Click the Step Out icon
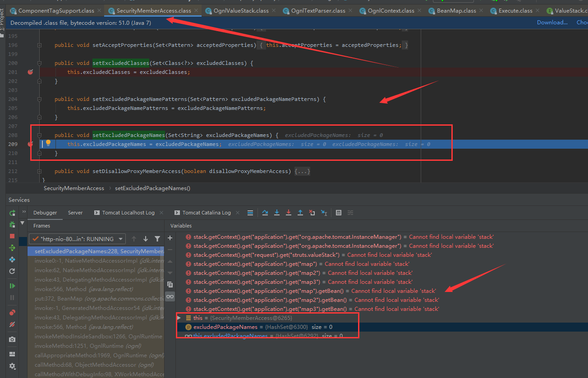Image resolution: width=588 pixels, height=378 pixels. coord(300,213)
